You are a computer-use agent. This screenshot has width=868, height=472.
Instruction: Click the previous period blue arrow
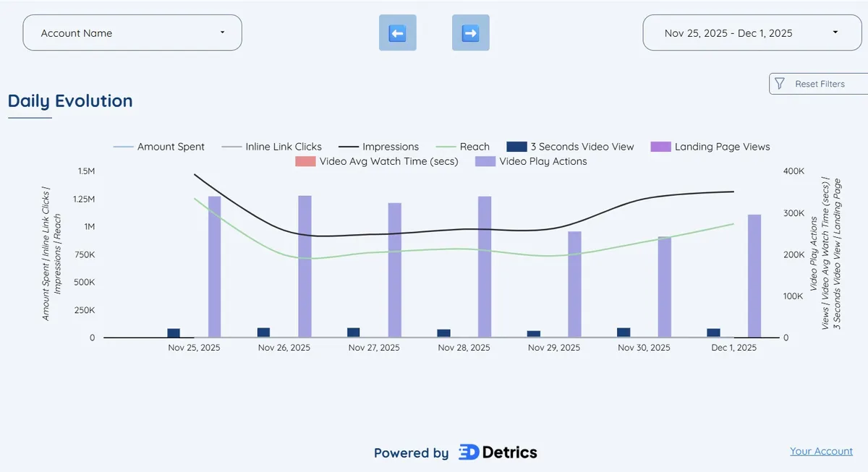(397, 32)
